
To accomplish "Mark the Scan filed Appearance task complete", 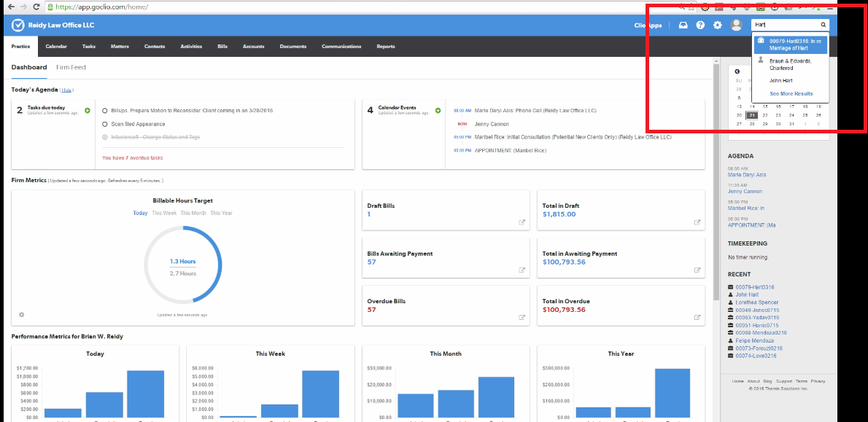I will (104, 124).
